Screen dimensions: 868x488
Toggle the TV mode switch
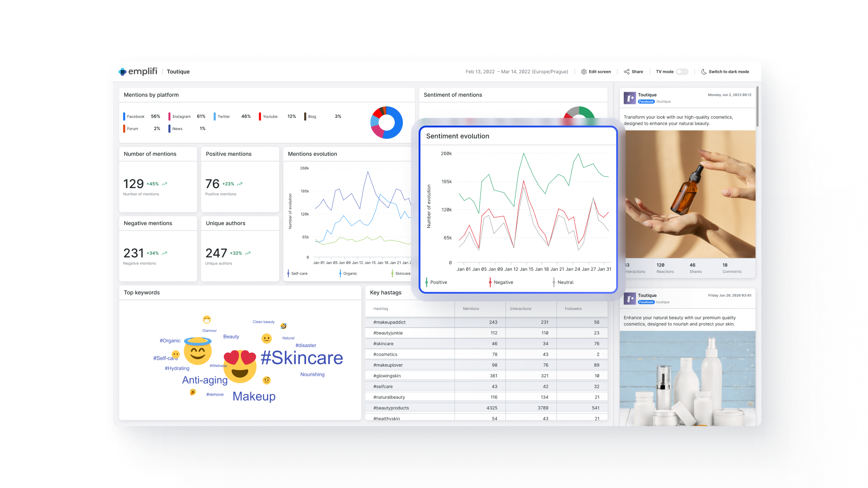(682, 72)
